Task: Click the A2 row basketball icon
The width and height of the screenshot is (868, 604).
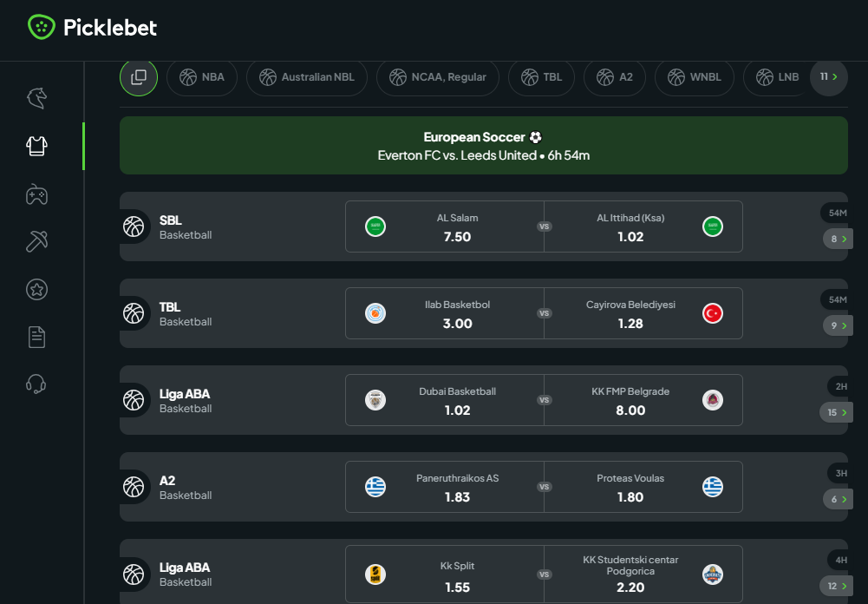Action: coord(134,487)
